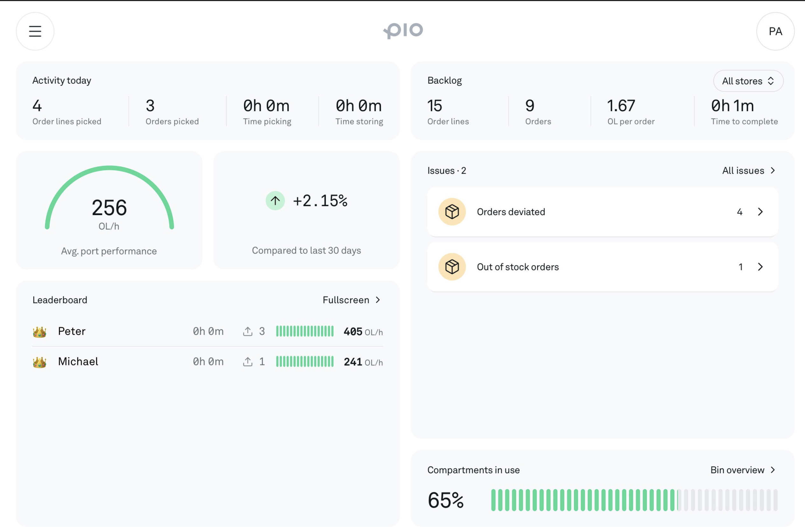Expand the Orders deviated chevron
This screenshot has width=805, height=532.
(x=760, y=212)
